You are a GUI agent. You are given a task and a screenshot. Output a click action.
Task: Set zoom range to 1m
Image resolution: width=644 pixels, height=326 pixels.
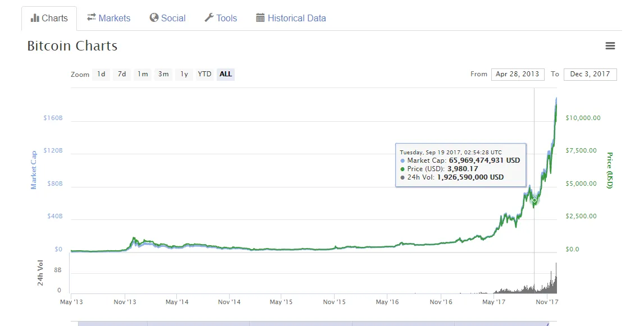point(143,74)
